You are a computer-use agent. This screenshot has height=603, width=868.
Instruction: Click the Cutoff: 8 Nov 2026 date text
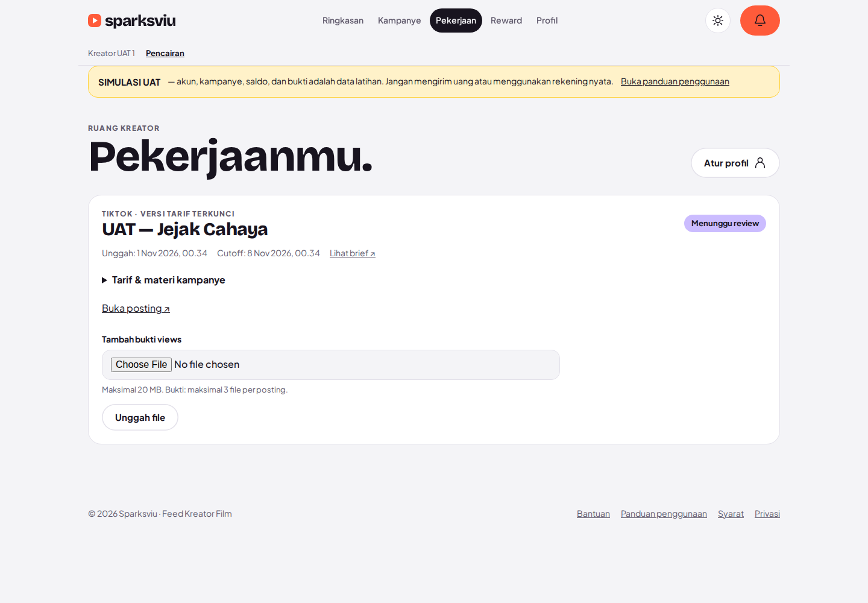268,253
